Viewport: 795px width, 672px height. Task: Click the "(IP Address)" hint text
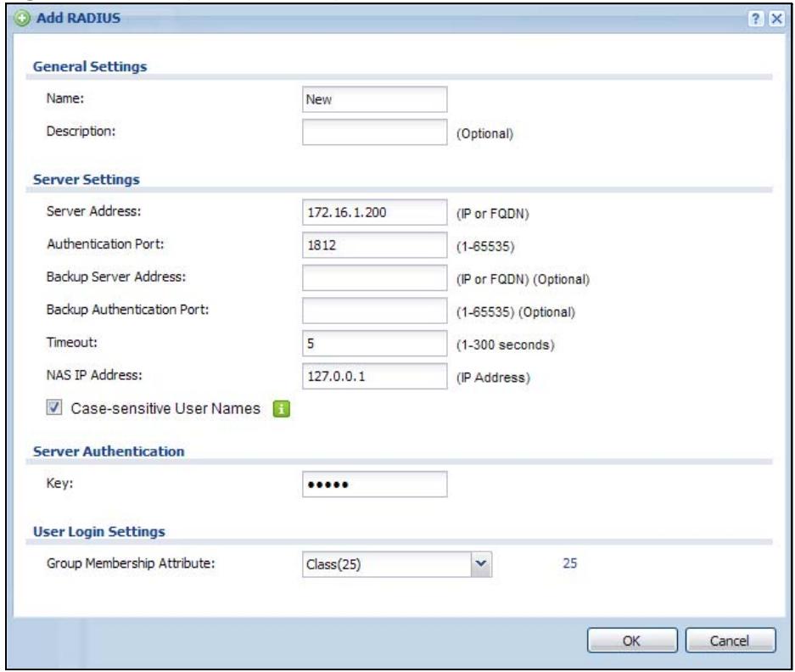click(493, 378)
